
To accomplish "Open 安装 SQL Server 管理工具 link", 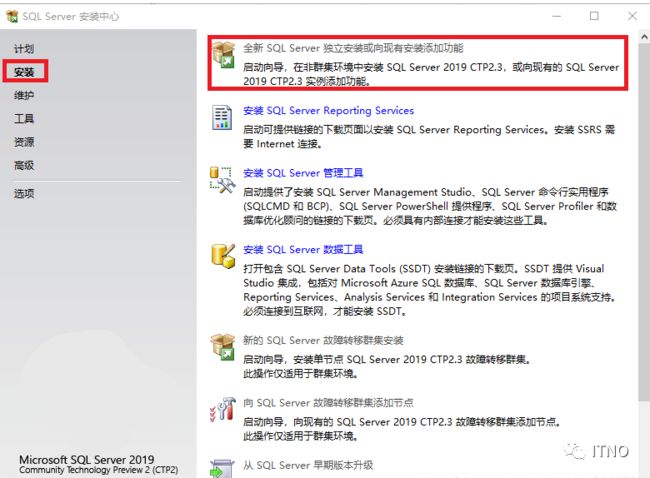I will [303, 173].
